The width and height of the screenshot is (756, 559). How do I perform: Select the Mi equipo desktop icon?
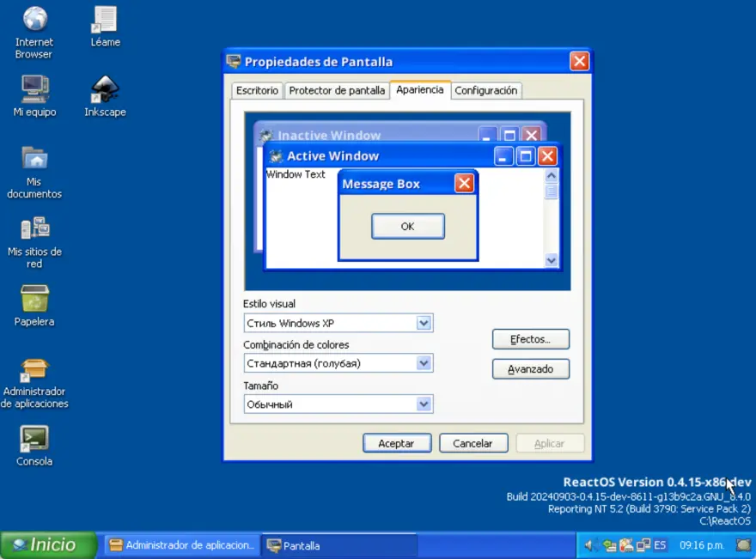click(x=34, y=96)
